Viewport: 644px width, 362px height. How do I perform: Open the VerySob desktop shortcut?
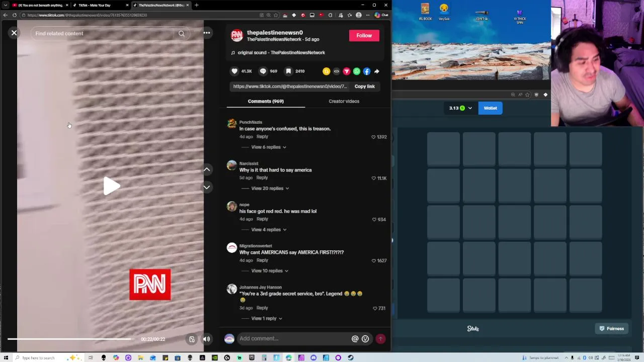coord(444,13)
